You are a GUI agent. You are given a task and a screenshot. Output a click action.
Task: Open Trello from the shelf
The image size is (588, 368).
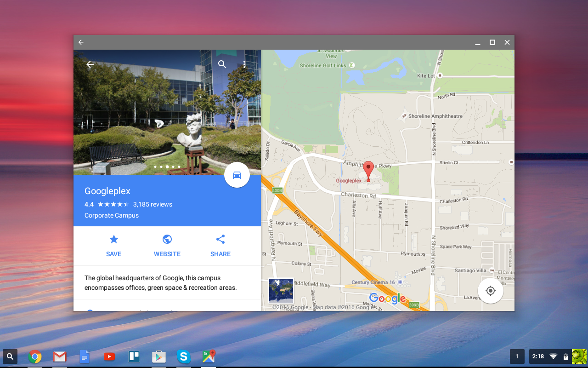[x=134, y=356]
